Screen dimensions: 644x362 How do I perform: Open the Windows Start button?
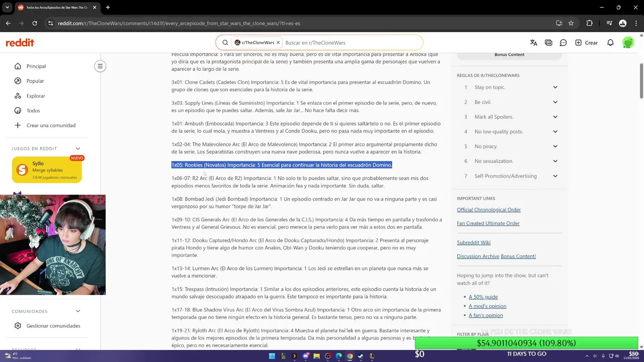272,356
